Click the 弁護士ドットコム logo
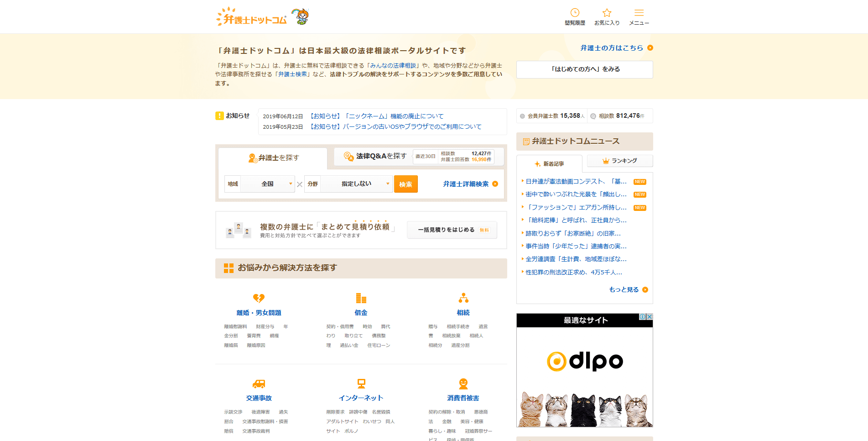This screenshot has width=868, height=441. (251, 17)
